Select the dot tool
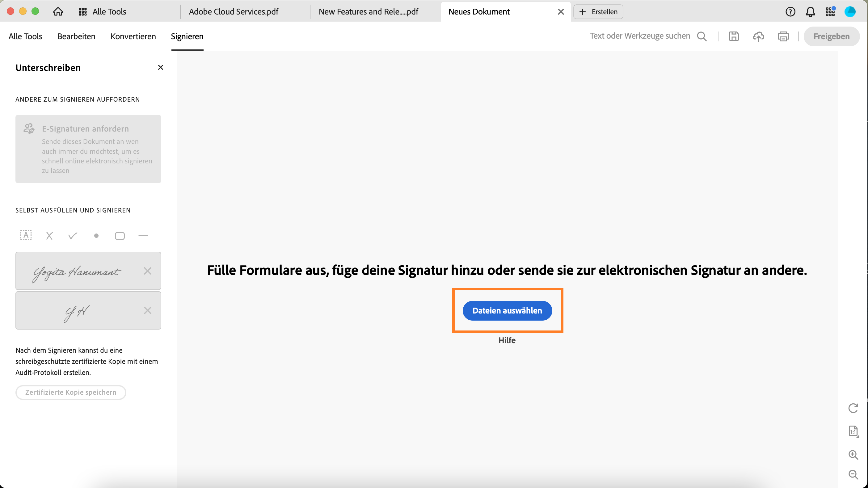This screenshot has height=488, width=868. (96, 236)
